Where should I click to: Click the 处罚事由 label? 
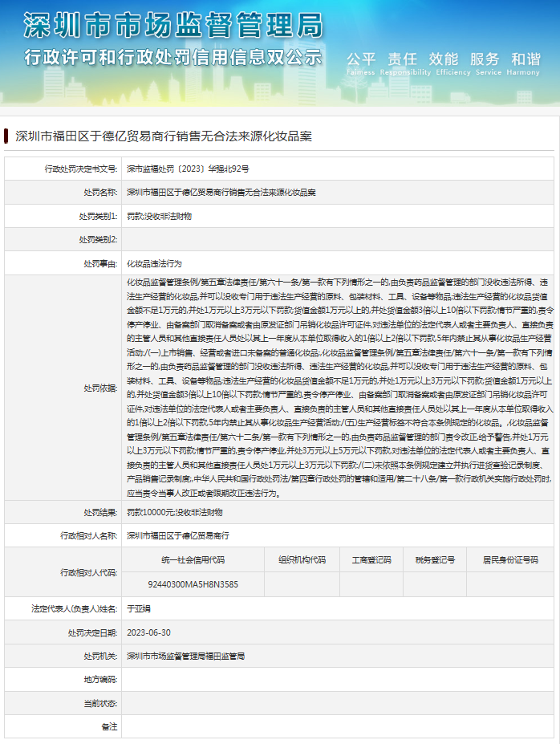pyautogui.click(x=100, y=264)
